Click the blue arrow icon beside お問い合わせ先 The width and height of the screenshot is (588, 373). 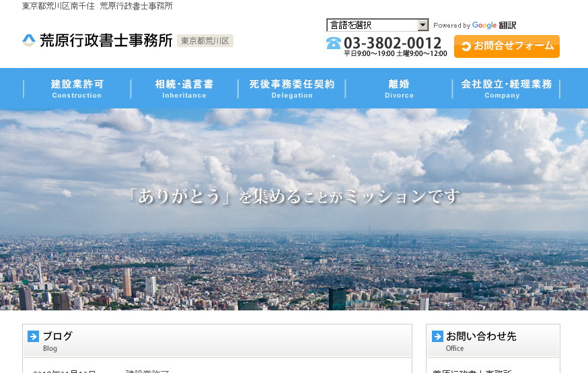437,337
